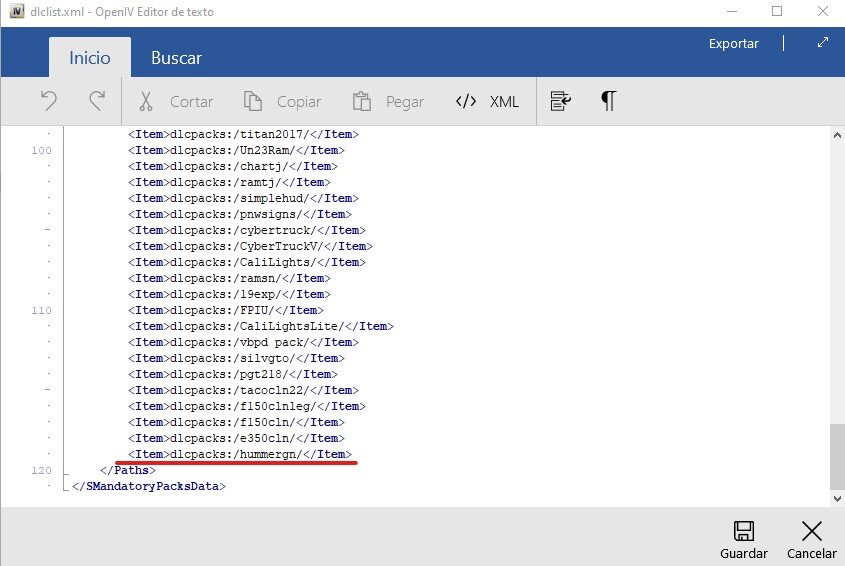Viewport: 845px width, 566px height.
Task: Click the Un23Ram item line
Action: click(x=236, y=150)
